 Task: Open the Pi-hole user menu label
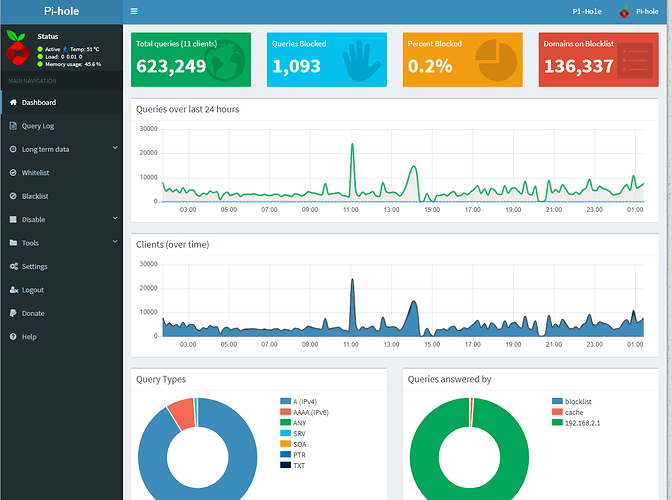point(647,12)
